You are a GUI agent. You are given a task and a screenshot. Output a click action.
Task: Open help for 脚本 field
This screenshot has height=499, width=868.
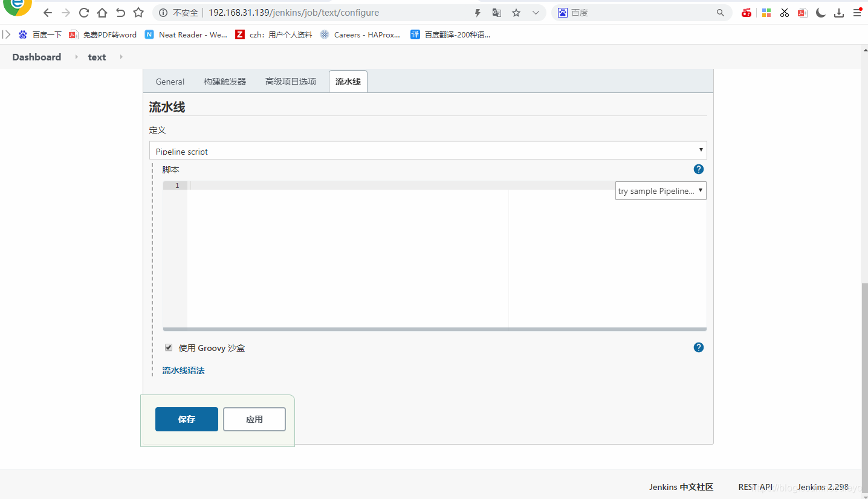(x=699, y=169)
